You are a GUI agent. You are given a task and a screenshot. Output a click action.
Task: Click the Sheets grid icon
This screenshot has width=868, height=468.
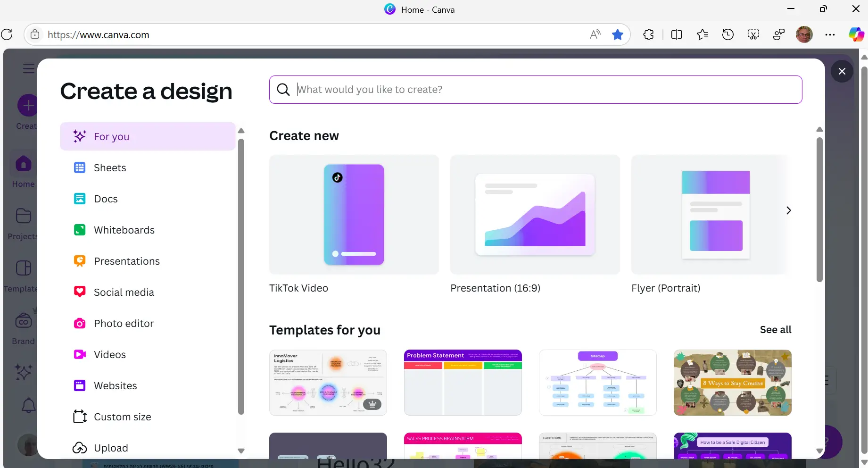[x=80, y=167]
